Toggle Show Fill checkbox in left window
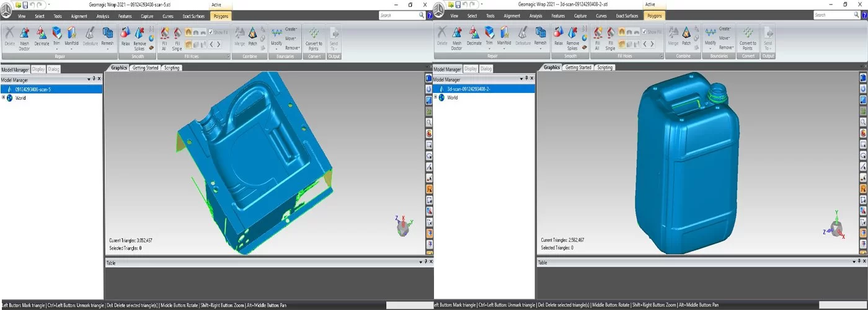 coord(211,32)
